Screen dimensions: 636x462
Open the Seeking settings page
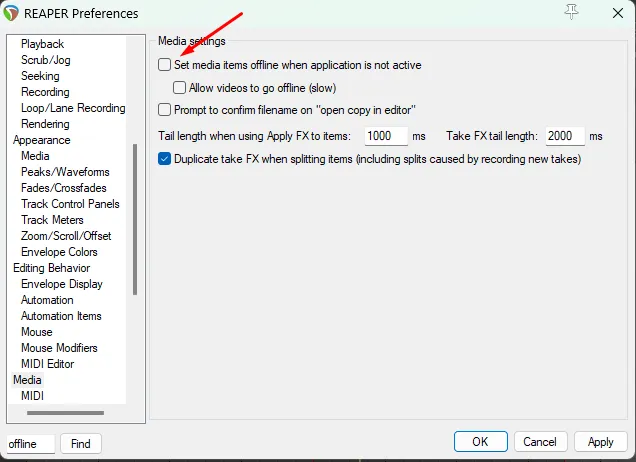[x=40, y=76]
